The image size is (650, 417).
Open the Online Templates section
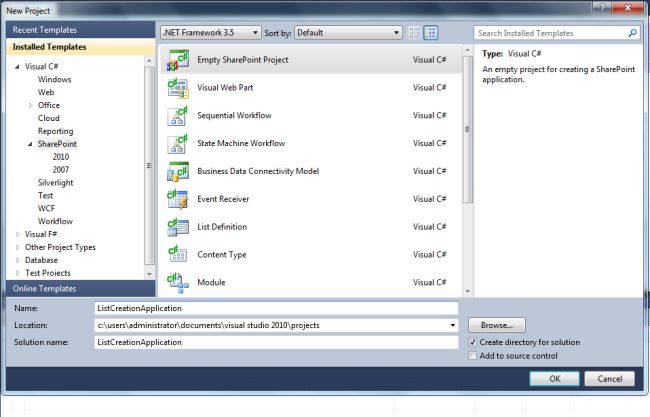(x=80, y=289)
